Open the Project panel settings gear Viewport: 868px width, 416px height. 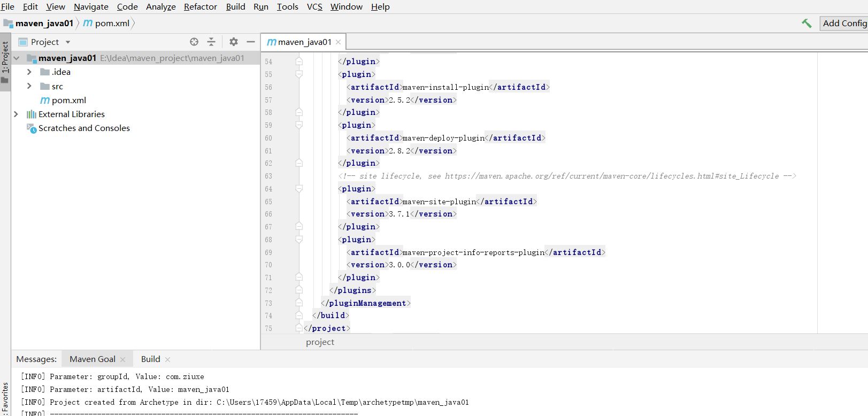tap(234, 42)
